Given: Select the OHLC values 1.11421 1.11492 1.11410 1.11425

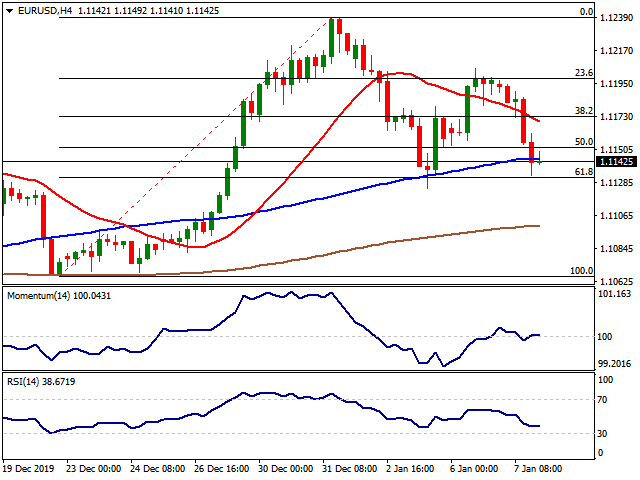Looking at the screenshot, I should click(149, 11).
